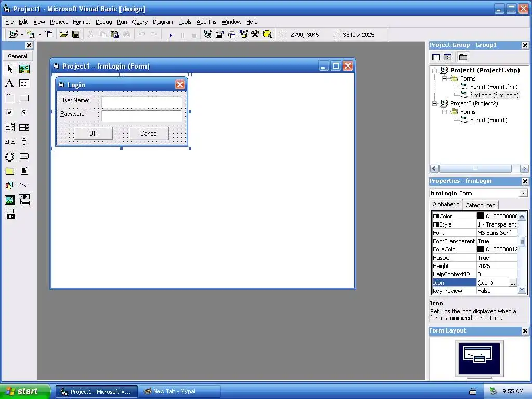Image resolution: width=532 pixels, height=399 pixels.
Task: Select the VScrollBar control tool
Action: 24,142
